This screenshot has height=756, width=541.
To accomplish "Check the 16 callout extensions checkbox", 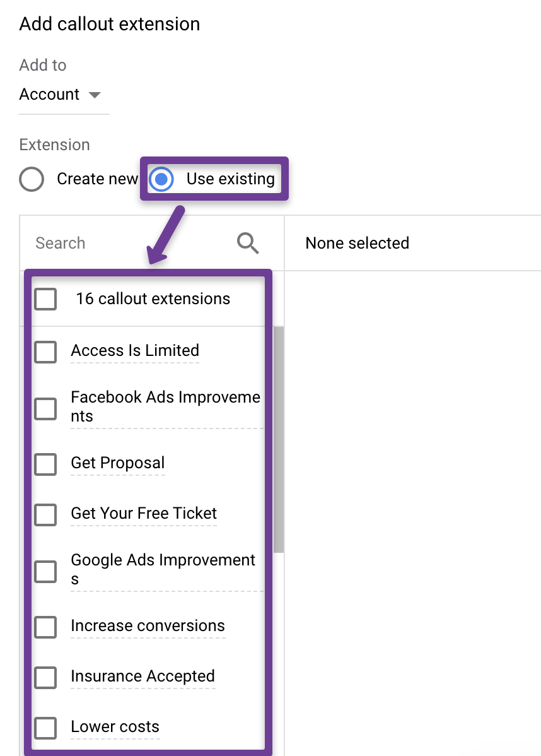I will coord(46,299).
